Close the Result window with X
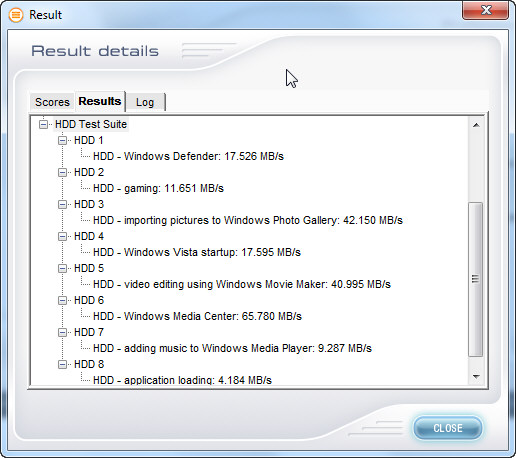 point(485,10)
